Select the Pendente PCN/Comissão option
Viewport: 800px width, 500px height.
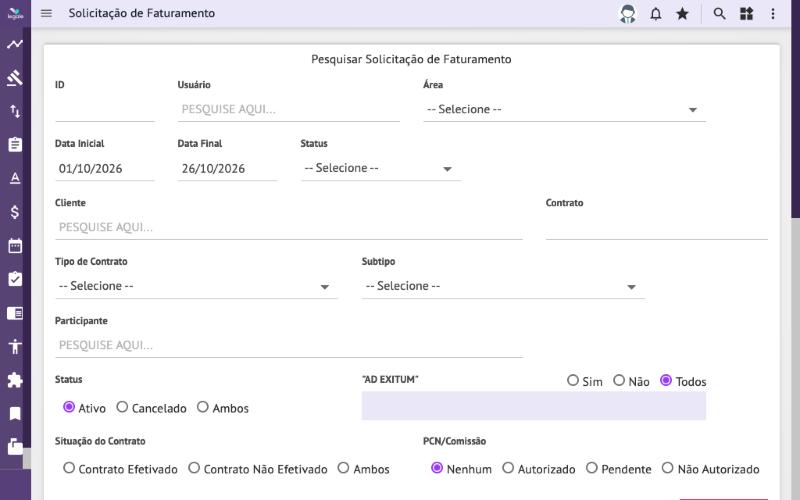(x=591, y=468)
